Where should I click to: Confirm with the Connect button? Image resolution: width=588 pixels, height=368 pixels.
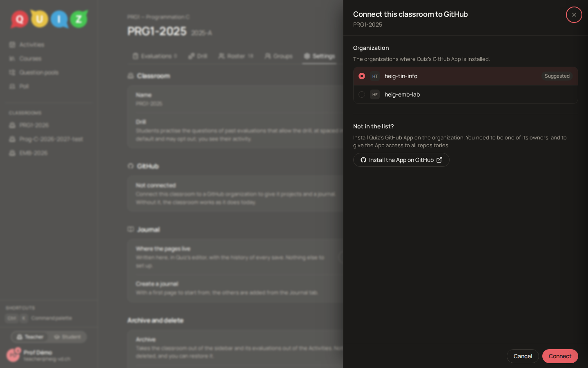[560, 356]
